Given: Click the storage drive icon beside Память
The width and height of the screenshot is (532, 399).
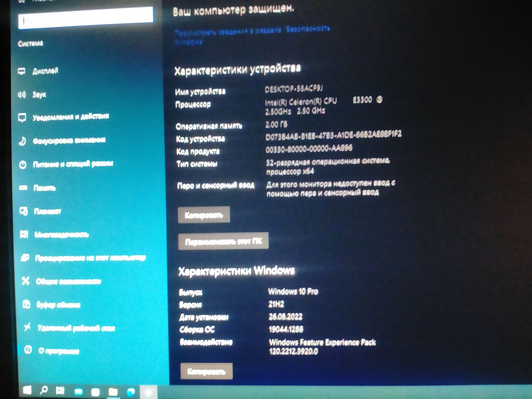Looking at the screenshot, I should tap(23, 188).
